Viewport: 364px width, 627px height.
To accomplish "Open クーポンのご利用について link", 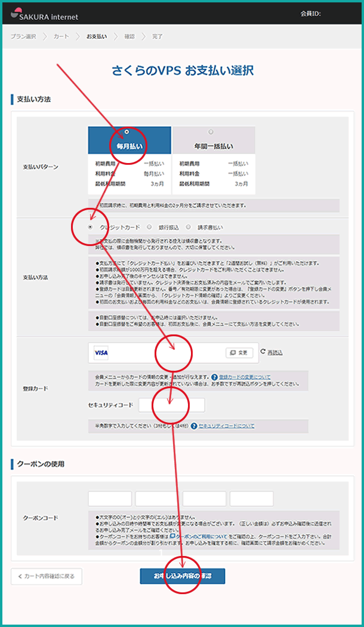I will click(x=202, y=536).
